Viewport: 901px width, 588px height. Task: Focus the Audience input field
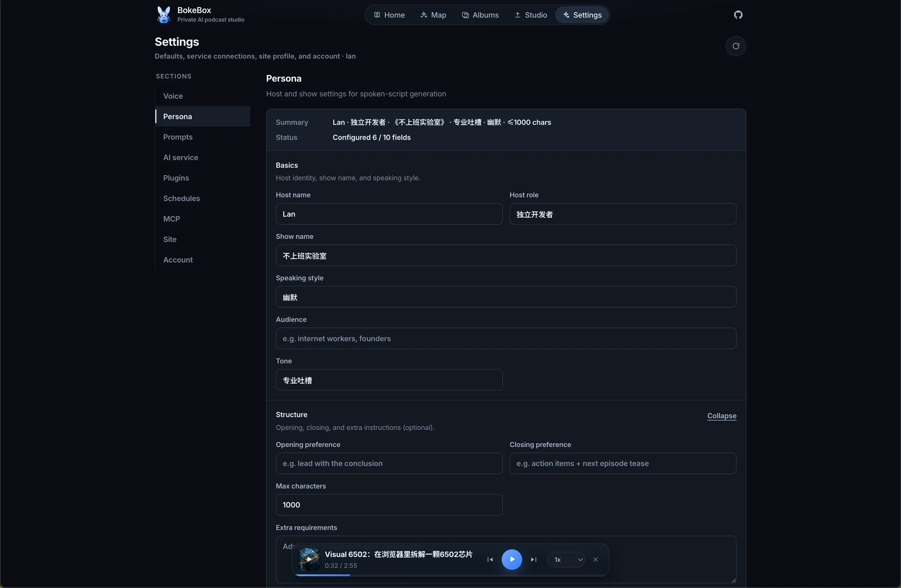[506, 338]
